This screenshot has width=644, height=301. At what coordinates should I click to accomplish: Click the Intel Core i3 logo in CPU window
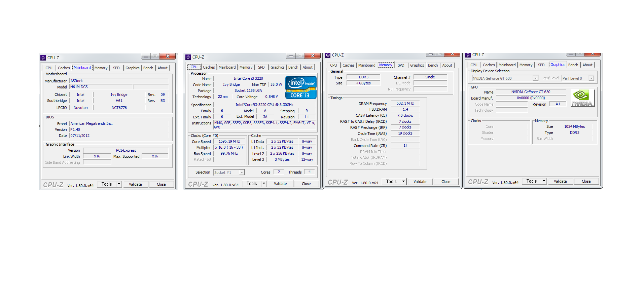(x=301, y=87)
